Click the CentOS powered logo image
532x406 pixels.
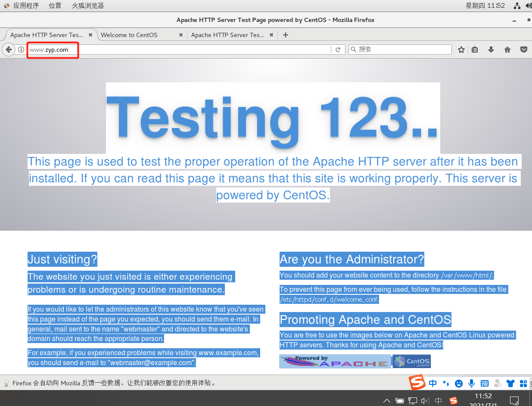[x=411, y=361]
